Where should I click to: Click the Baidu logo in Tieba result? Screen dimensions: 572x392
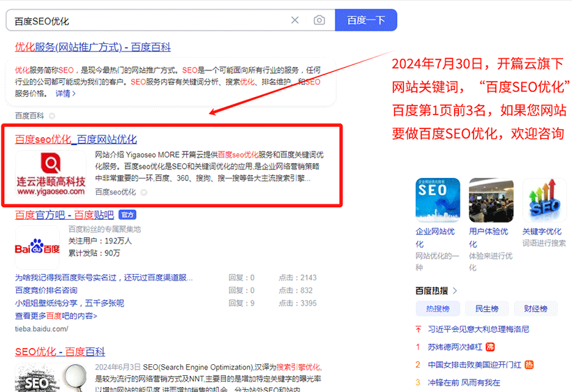coord(38,248)
